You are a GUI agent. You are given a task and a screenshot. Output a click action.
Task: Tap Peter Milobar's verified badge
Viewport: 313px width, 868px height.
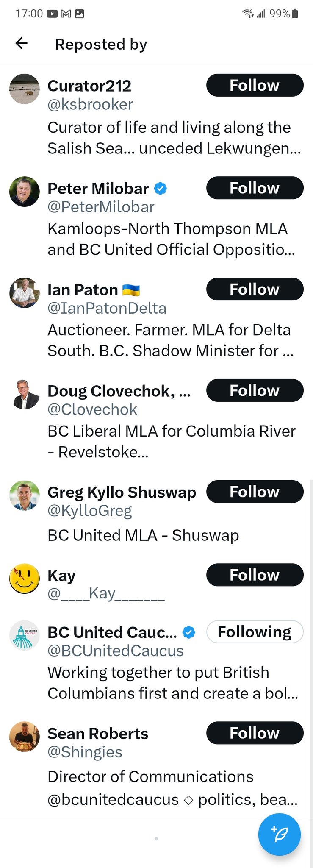click(161, 188)
